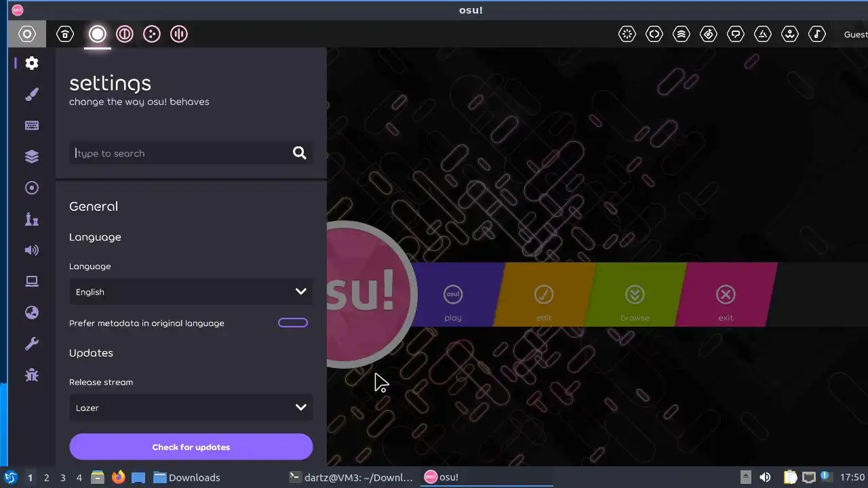Switch to workspace 4 in taskbar

(79, 478)
